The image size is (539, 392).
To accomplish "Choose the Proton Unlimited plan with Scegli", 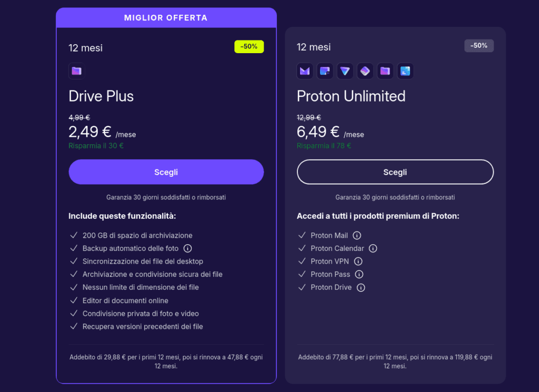I will click(x=395, y=172).
